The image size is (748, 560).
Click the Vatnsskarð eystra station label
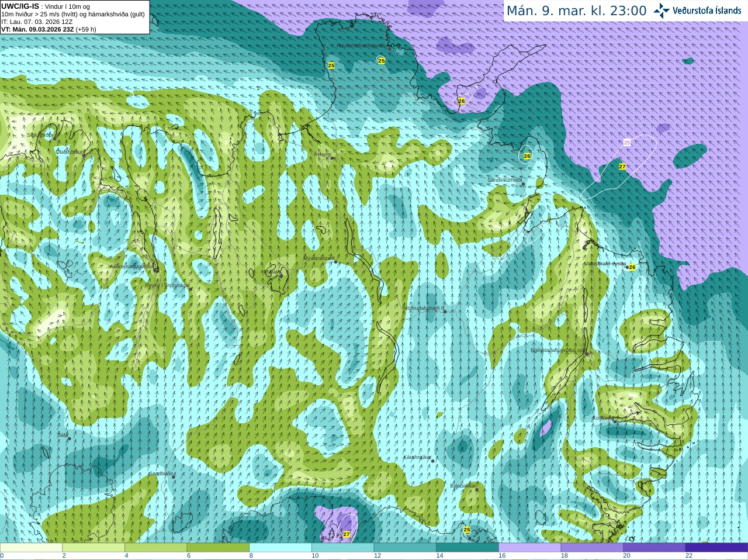click(x=605, y=264)
